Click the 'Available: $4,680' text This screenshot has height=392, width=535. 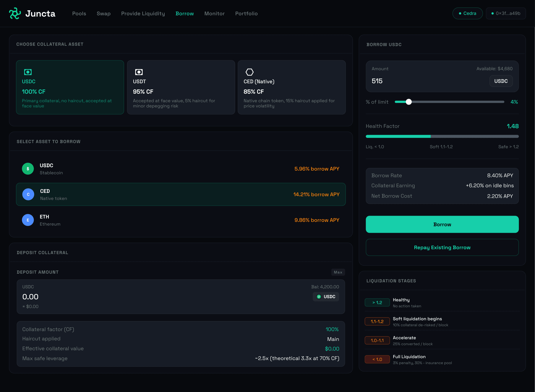[x=495, y=69]
